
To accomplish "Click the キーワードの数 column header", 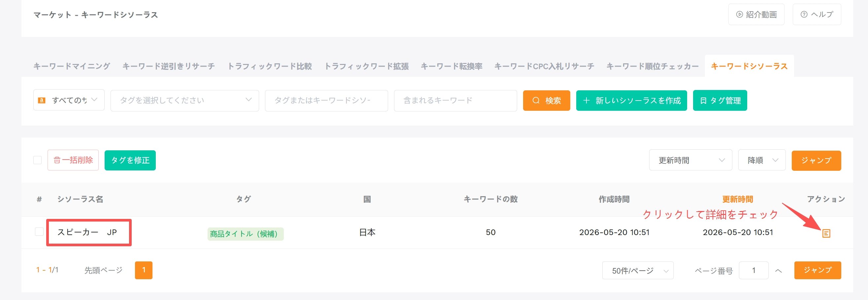I will (491, 199).
